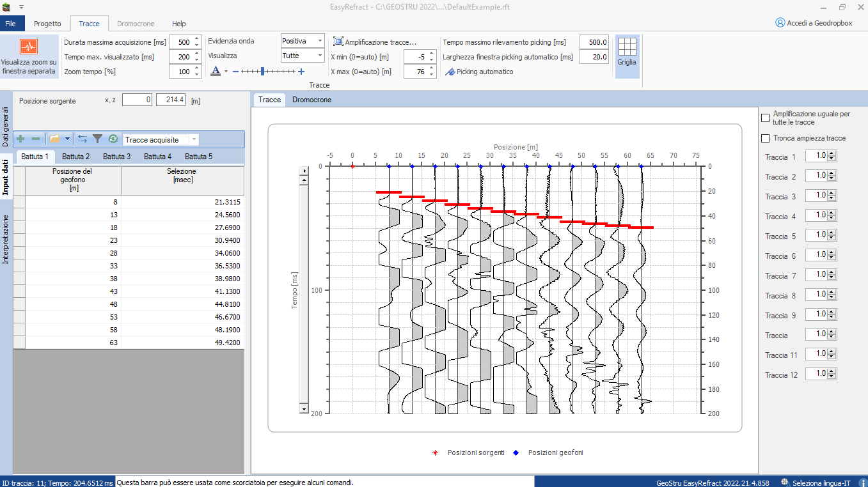Screen dimensions: 868x487
Task: Select the Dromocrone ribbon tab
Action: 136,24
